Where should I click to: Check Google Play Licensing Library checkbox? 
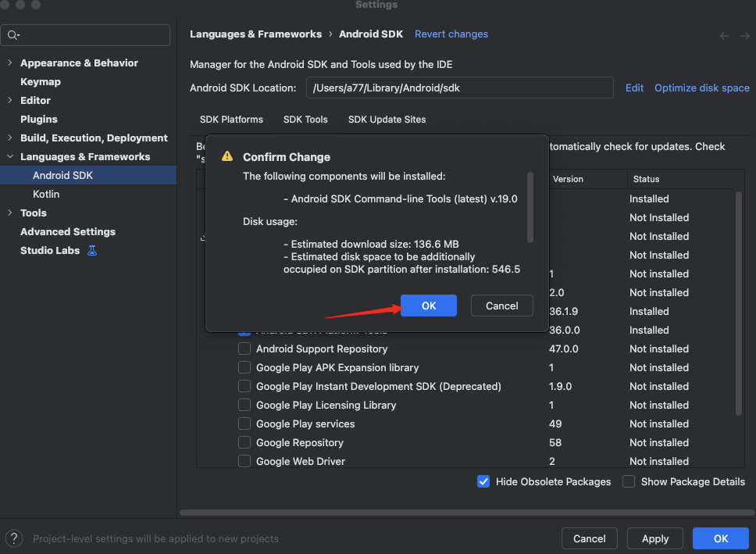coord(244,405)
